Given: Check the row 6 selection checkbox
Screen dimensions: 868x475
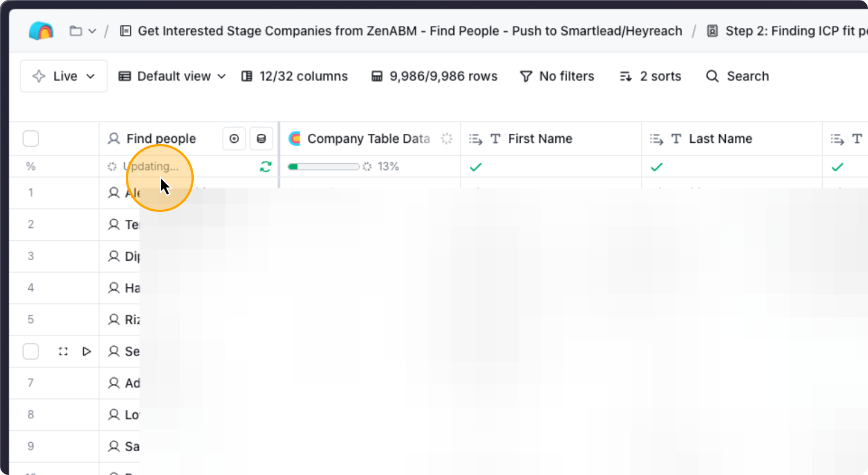Looking at the screenshot, I should pyautogui.click(x=31, y=351).
